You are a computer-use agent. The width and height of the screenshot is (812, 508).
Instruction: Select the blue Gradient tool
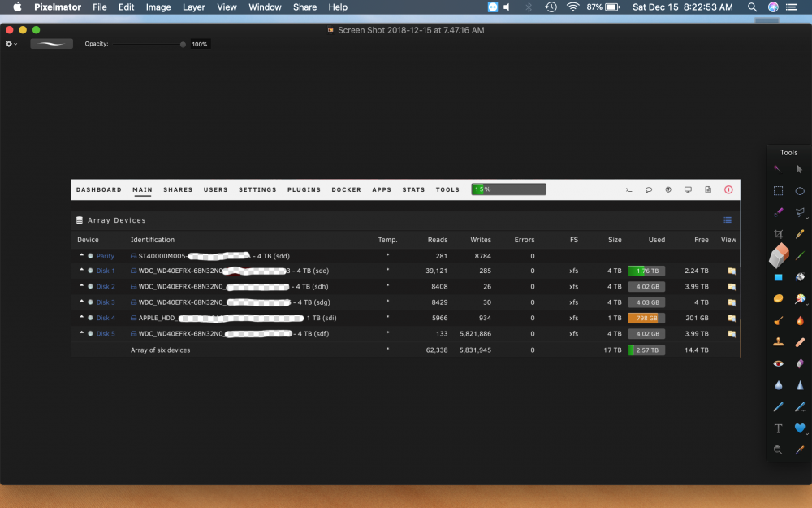778,277
